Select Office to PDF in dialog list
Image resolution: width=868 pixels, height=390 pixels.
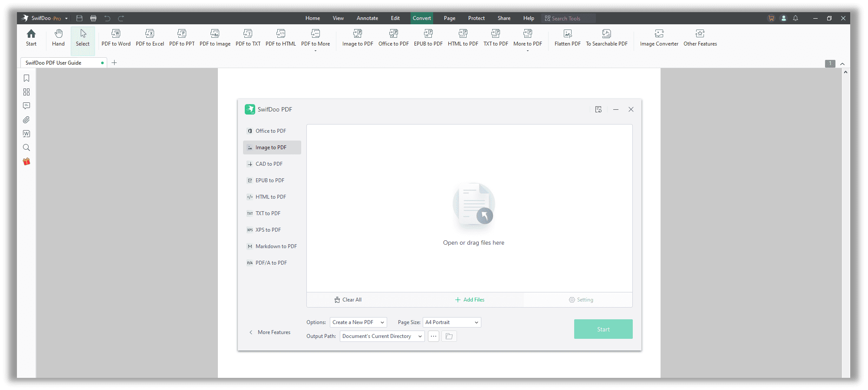click(x=272, y=131)
